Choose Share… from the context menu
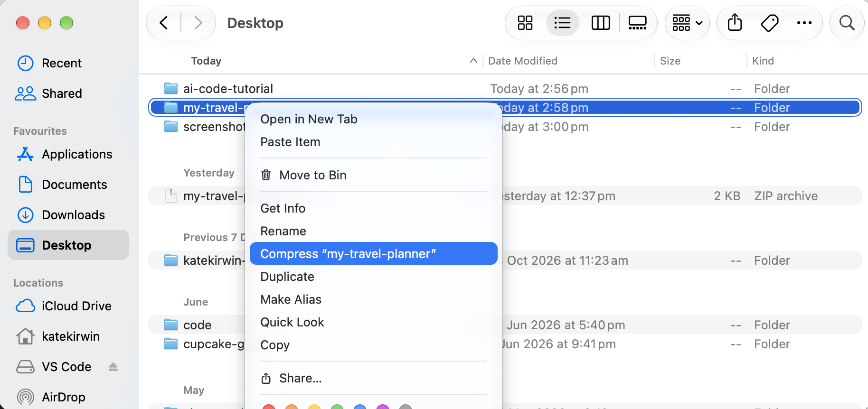868x409 pixels. coord(373,378)
